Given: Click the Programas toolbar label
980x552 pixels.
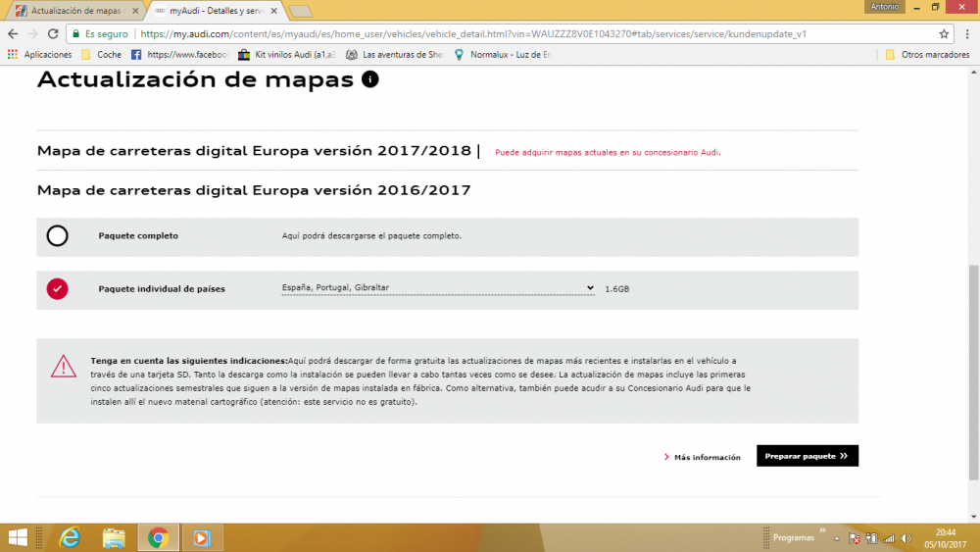Looking at the screenshot, I should (794, 537).
